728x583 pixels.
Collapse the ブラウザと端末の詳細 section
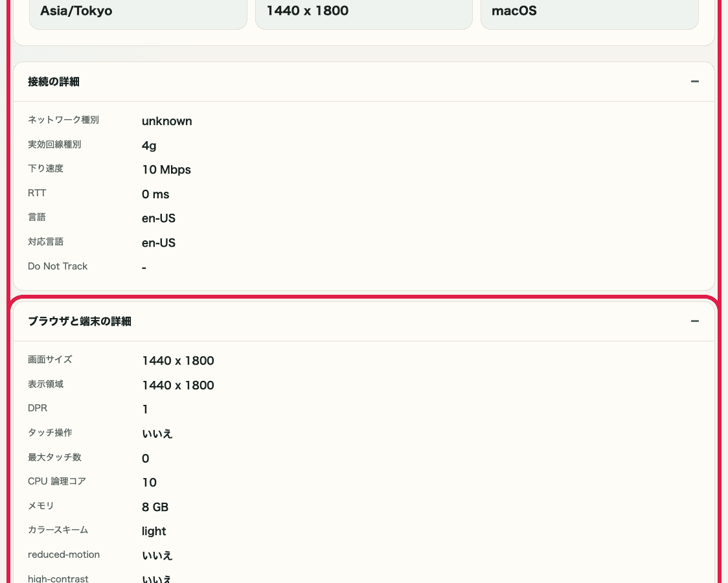(x=695, y=321)
